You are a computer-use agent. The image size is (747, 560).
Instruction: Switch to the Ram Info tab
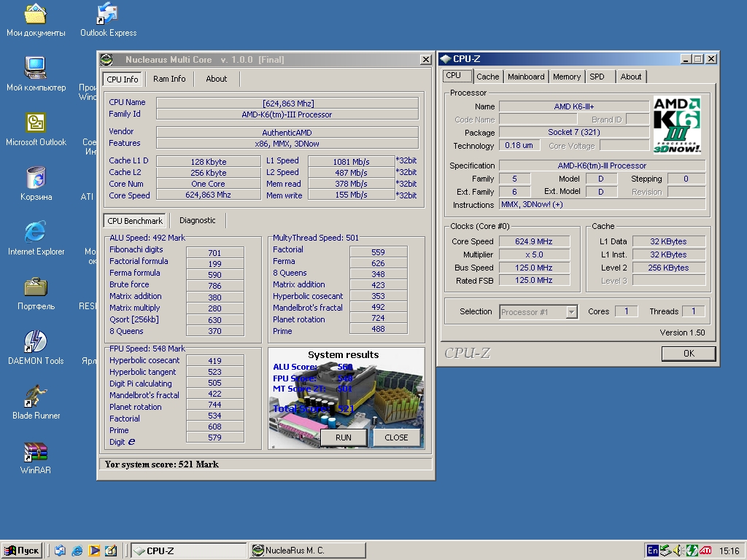click(169, 79)
